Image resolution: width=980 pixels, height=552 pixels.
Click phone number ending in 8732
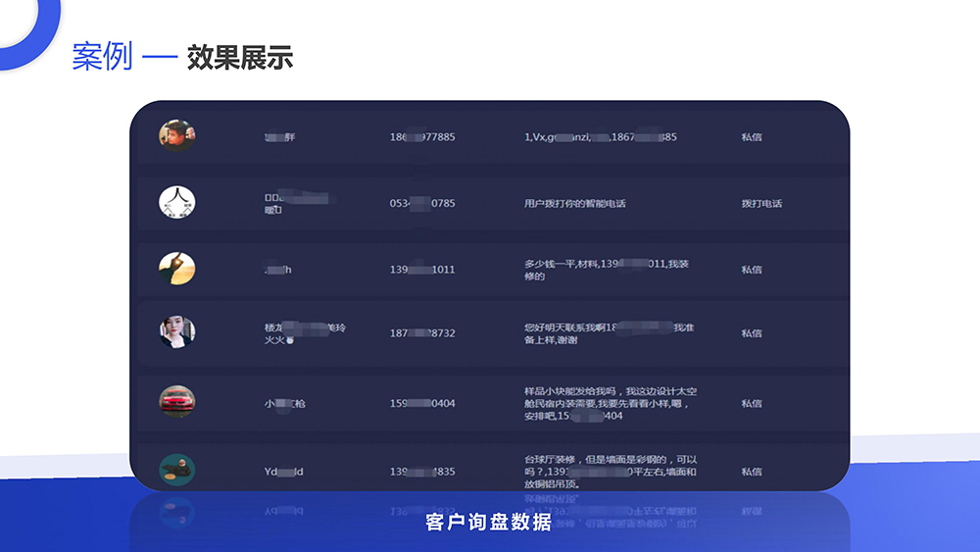pos(422,333)
